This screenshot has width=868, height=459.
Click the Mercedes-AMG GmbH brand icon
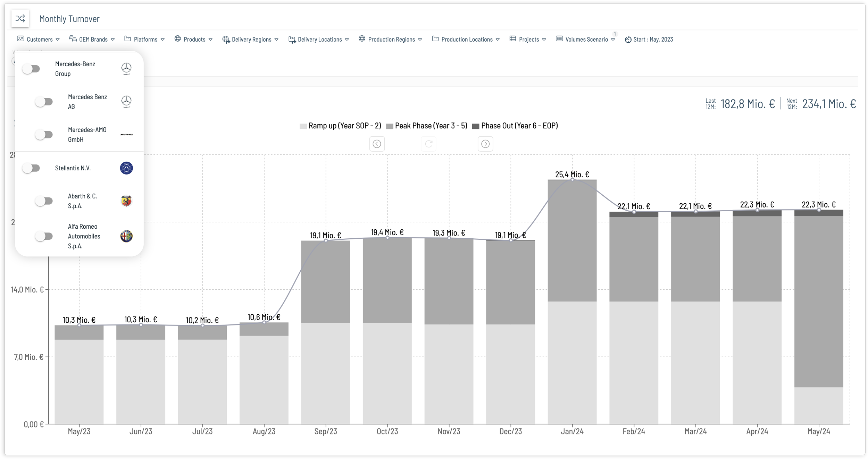(x=127, y=134)
